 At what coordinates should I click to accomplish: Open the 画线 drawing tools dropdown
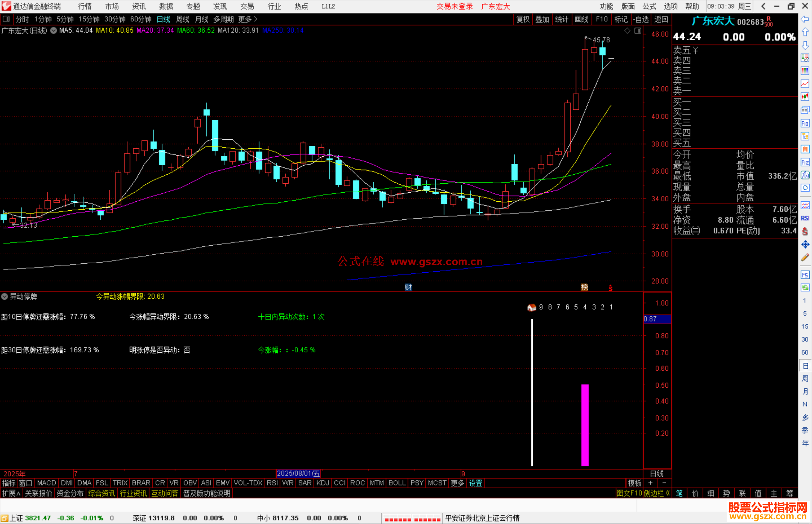point(582,19)
